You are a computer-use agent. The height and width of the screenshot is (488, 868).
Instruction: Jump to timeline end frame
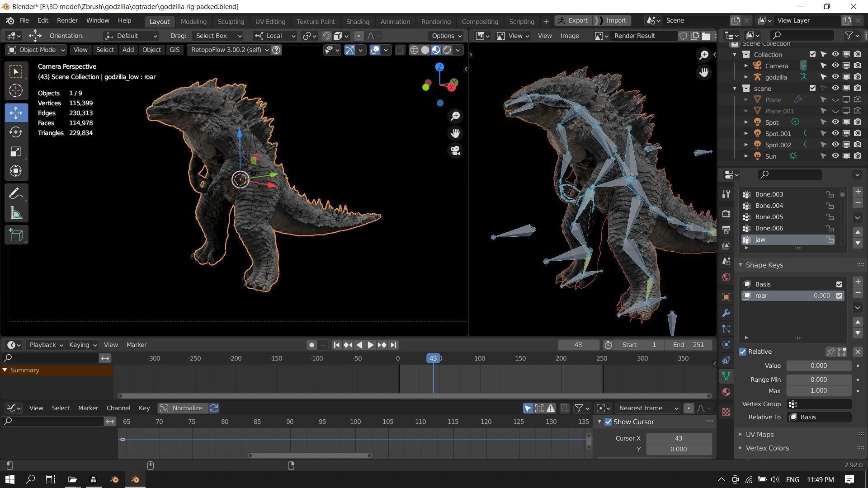coord(393,345)
